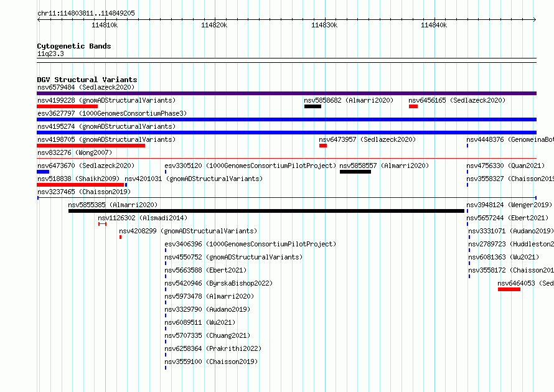Open nsv2789723 variant label
Image resolution: width=554 pixels, height=392 pixels.
(x=511, y=244)
